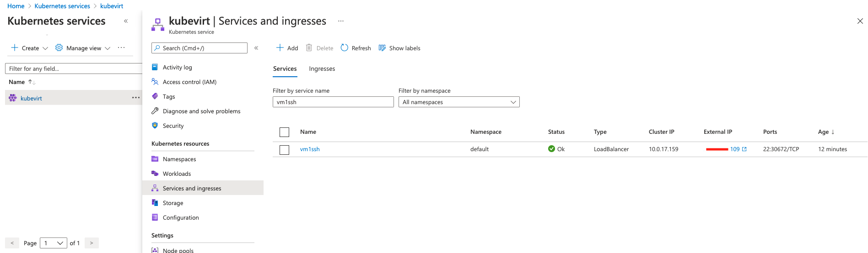Click the Security shield icon
The width and height of the screenshot is (868, 253).
(x=155, y=126)
